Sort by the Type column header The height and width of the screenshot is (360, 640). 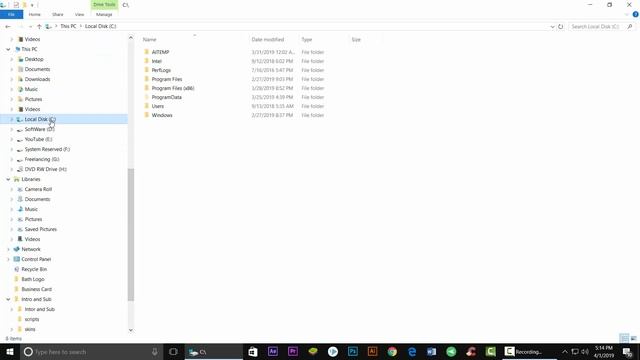point(307,40)
